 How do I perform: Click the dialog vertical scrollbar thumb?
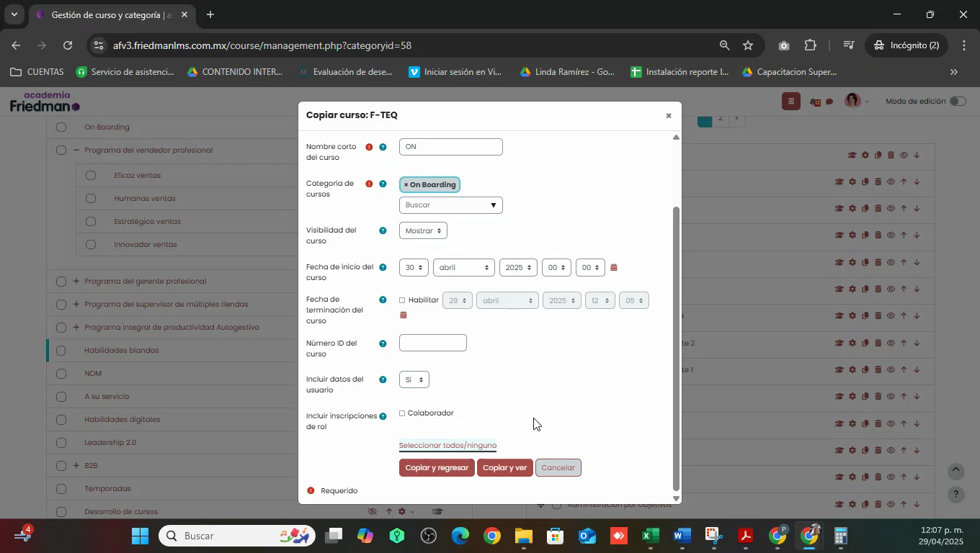(x=676, y=348)
